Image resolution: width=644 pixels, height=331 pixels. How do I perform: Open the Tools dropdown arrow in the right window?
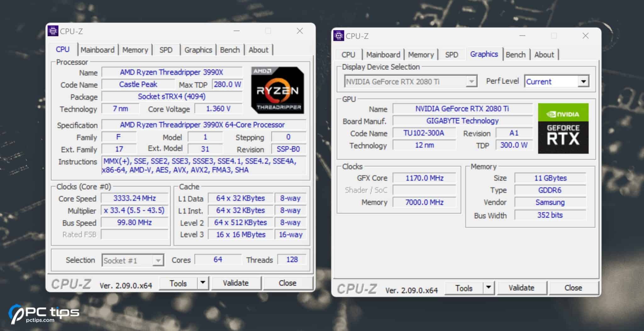coord(488,288)
